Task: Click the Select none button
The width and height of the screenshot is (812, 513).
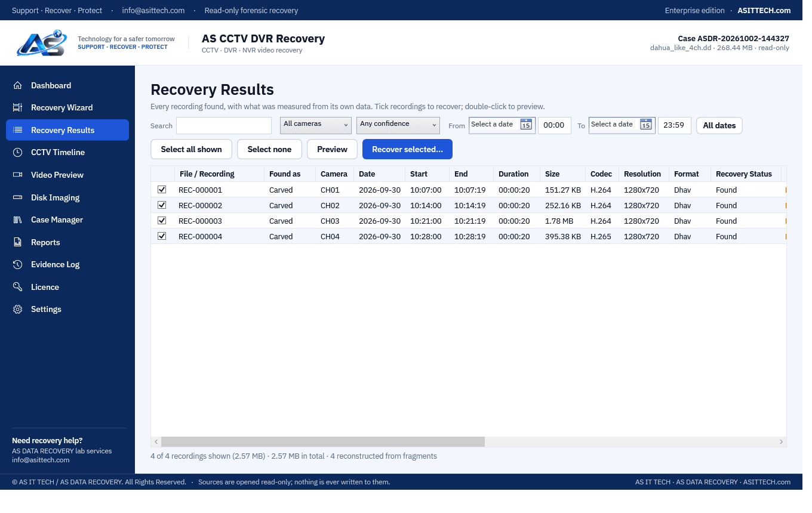Action: (x=270, y=149)
